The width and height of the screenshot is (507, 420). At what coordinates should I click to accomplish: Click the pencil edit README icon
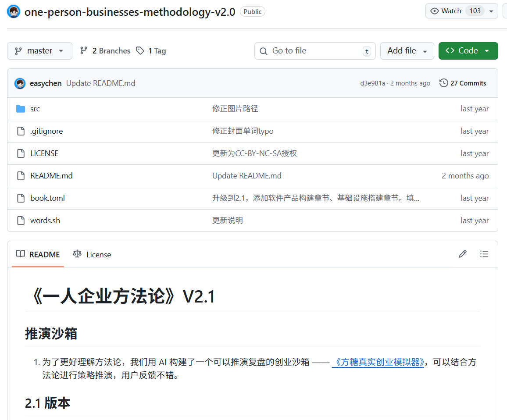click(x=462, y=254)
